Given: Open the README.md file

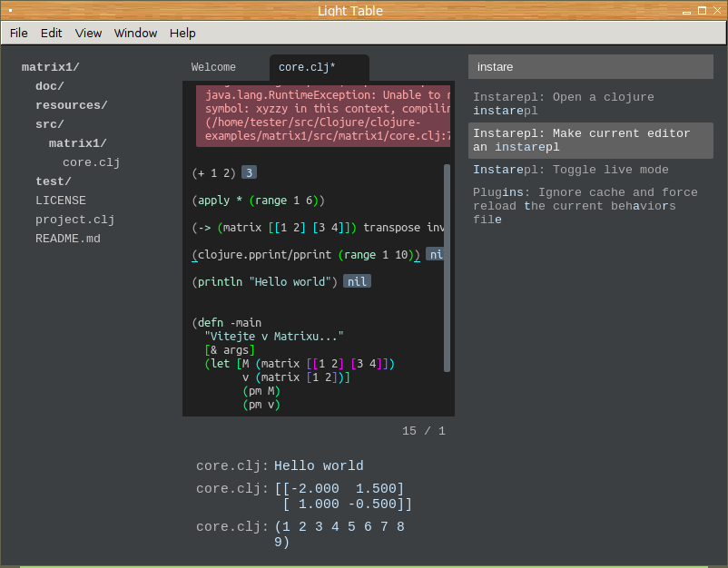Looking at the screenshot, I should 67,239.
